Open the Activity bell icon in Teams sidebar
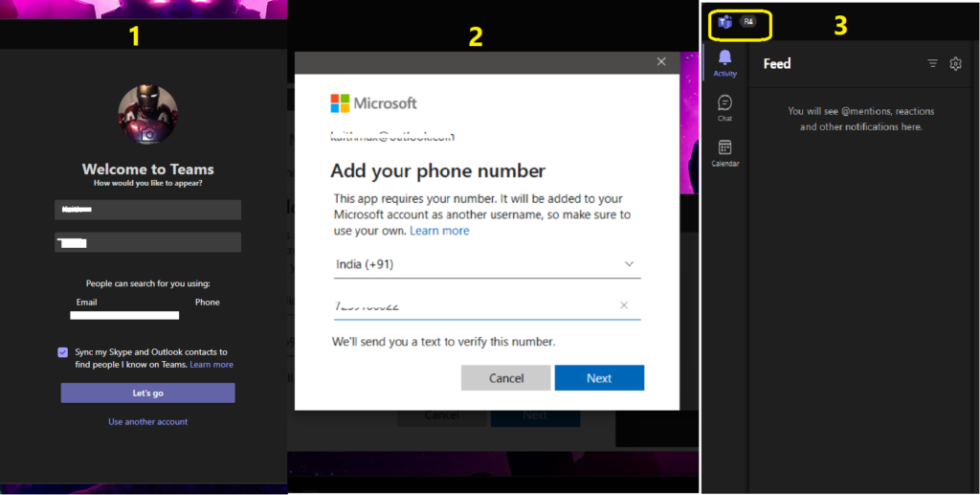The image size is (980, 495). [725, 64]
